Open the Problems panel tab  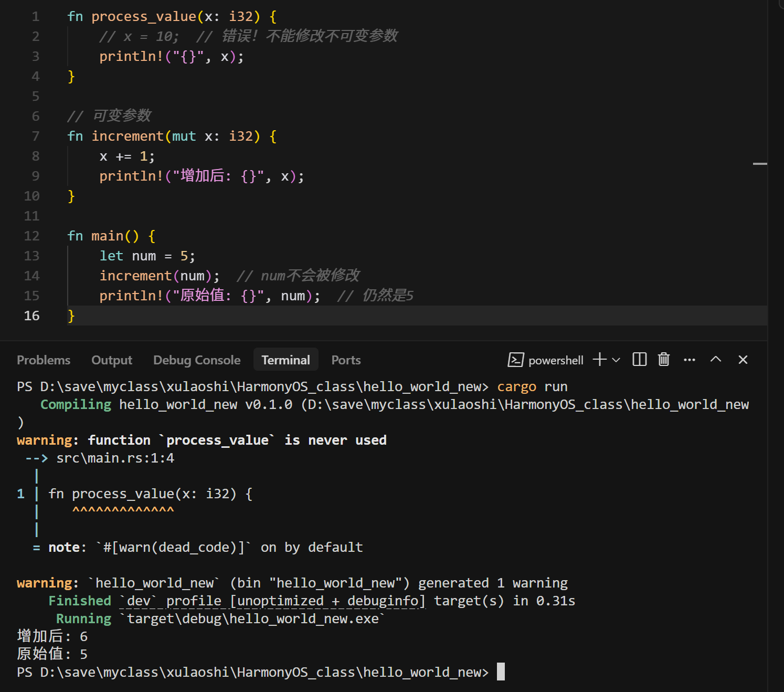tap(44, 360)
